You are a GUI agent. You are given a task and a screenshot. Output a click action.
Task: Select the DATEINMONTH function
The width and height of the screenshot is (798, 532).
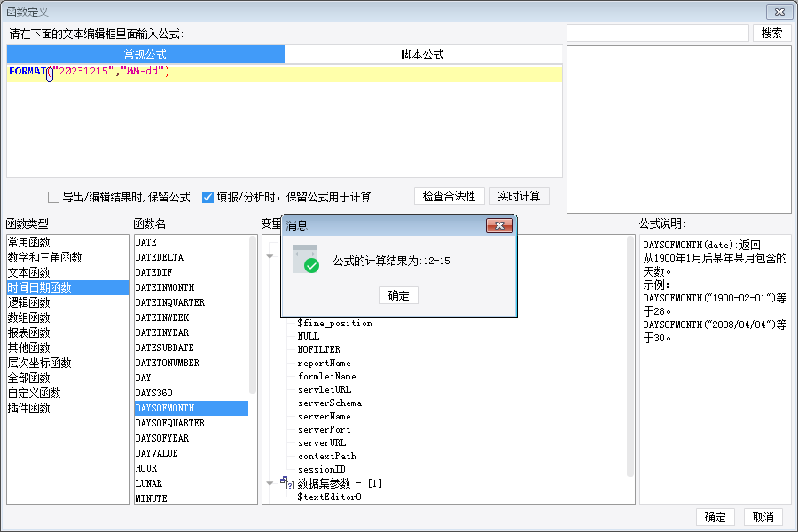(192, 287)
